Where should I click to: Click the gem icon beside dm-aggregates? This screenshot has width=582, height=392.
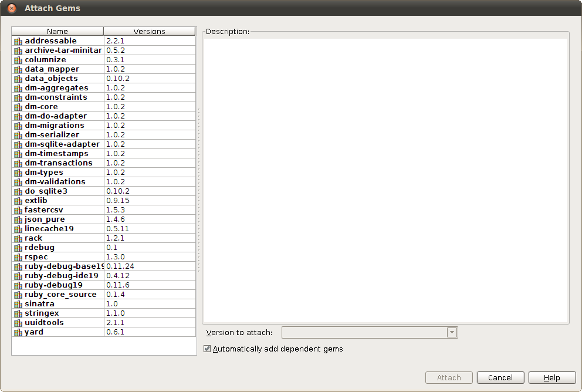pos(18,88)
